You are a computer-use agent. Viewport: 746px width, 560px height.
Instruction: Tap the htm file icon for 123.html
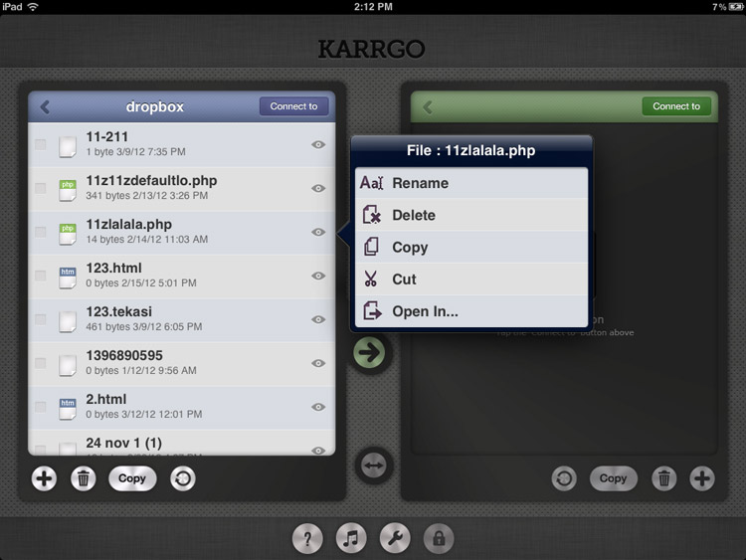(67, 278)
